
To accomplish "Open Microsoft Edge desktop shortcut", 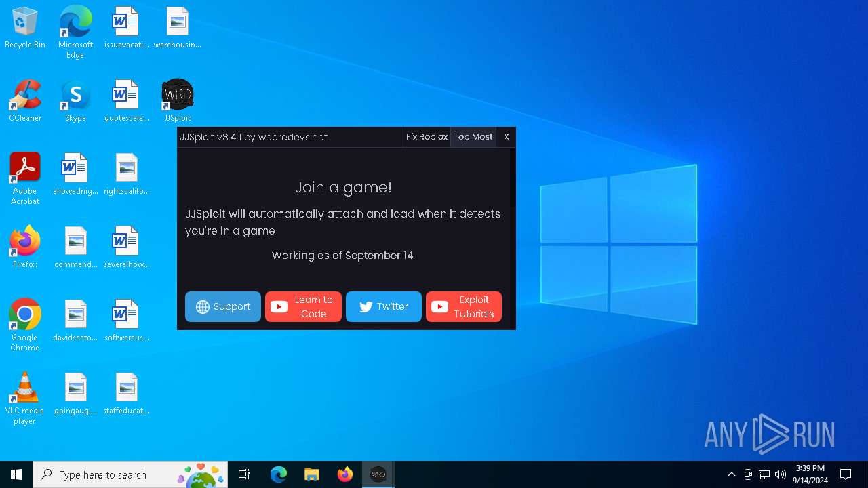I will tap(75, 33).
